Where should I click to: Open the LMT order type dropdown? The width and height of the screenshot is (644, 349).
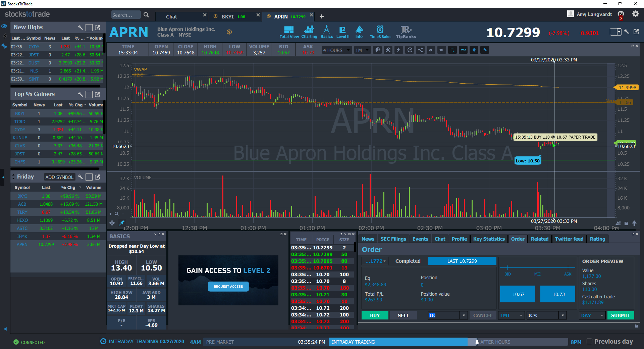[511, 315]
